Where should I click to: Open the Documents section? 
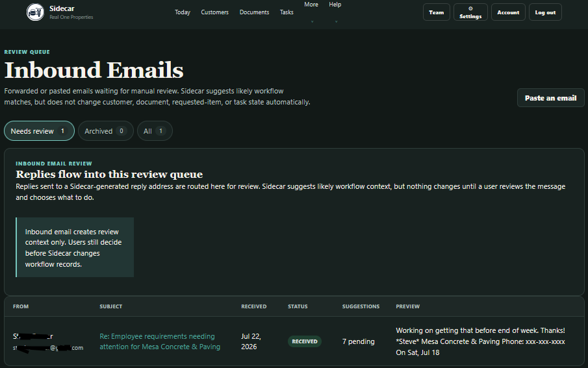point(254,12)
